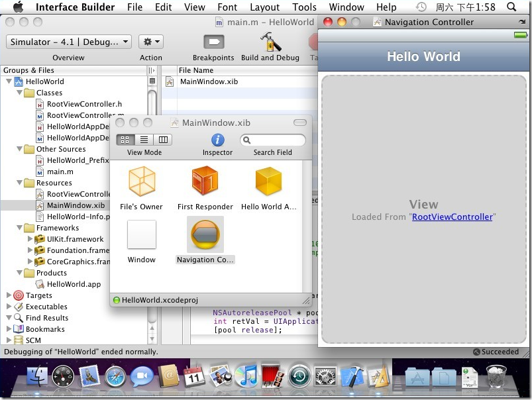Toggle the MainWindow.xib toolbar pill button

coord(300,123)
